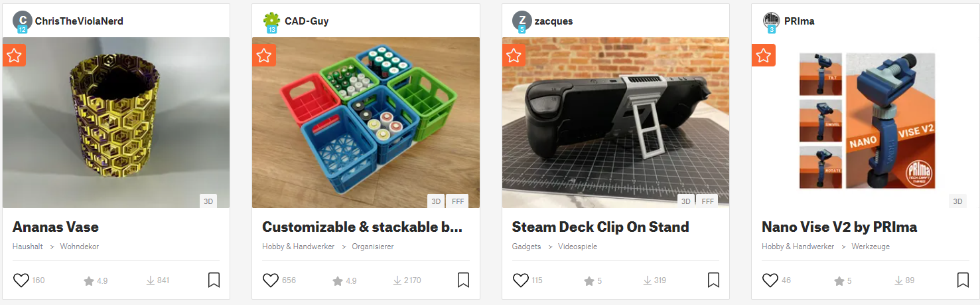Image resolution: width=980 pixels, height=305 pixels.
Task: Go to the Wohndekor category
Action: click(80, 247)
